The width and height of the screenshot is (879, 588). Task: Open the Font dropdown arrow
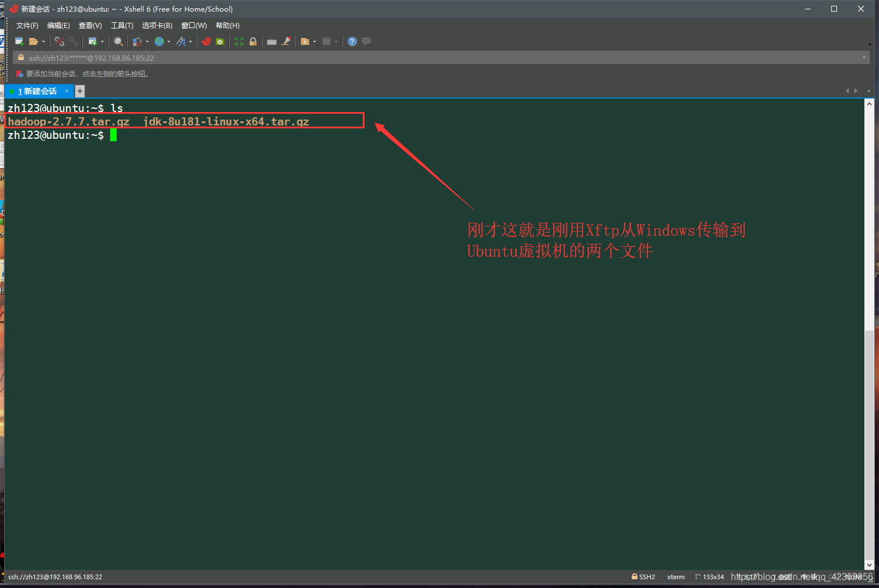[x=191, y=41]
